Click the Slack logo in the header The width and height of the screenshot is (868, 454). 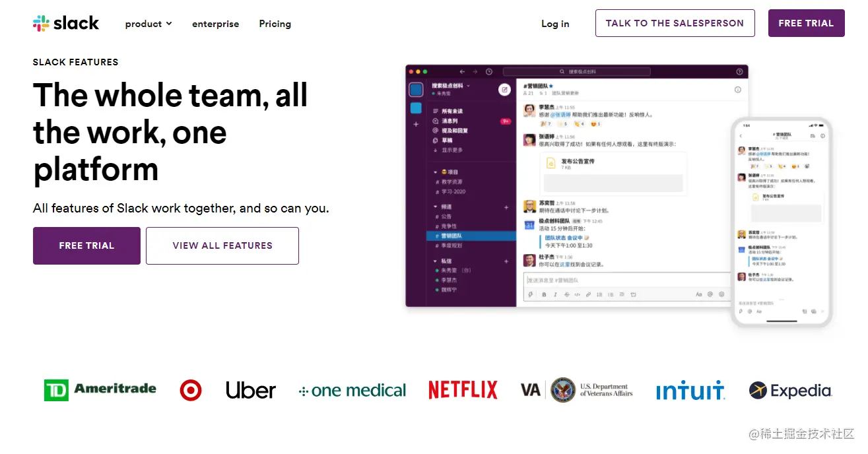coord(66,23)
